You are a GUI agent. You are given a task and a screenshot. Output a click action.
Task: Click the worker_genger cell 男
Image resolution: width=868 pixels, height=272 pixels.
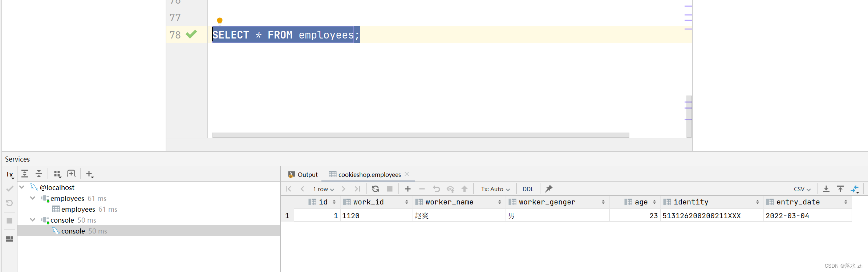[x=557, y=216]
